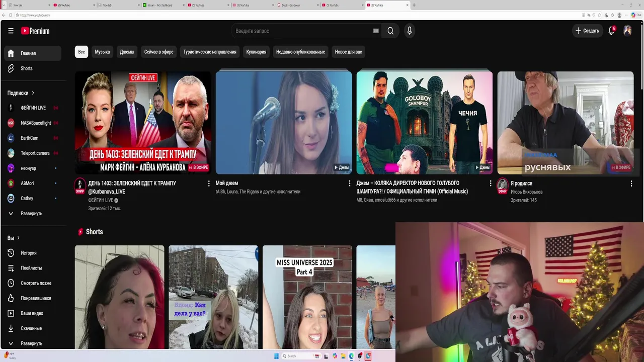Open options menu for Я родился

click(x=631, y=184)
